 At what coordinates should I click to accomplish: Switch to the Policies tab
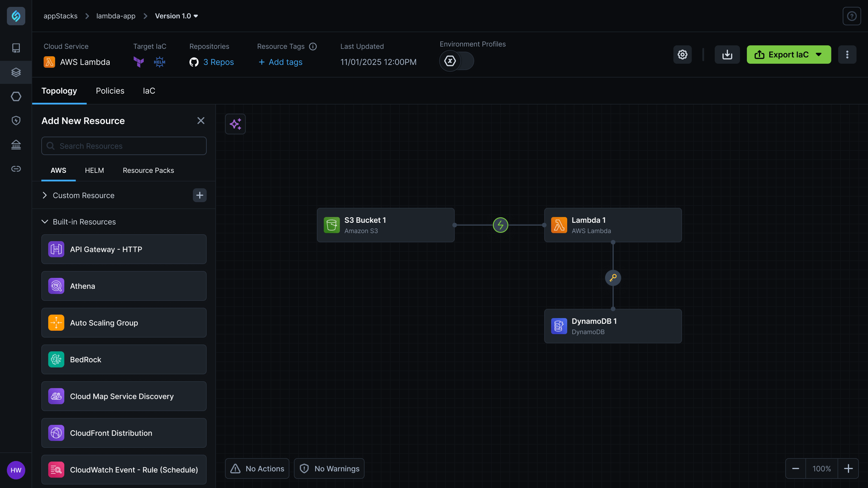click(x=110, y=91)
